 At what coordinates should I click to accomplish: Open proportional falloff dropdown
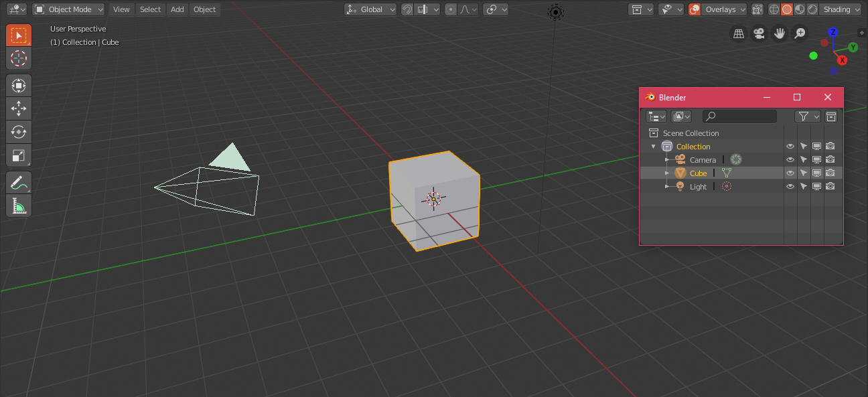tap(469, 9)
